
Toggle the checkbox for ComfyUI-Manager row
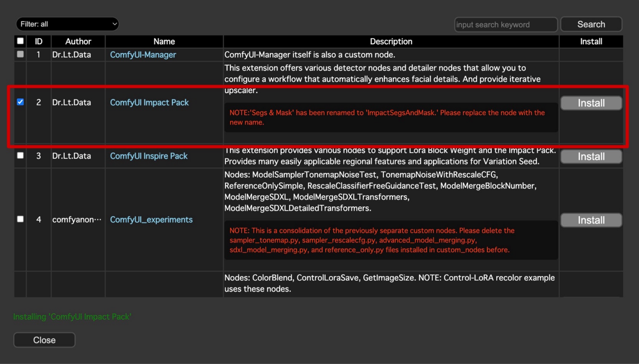point(20,54)
